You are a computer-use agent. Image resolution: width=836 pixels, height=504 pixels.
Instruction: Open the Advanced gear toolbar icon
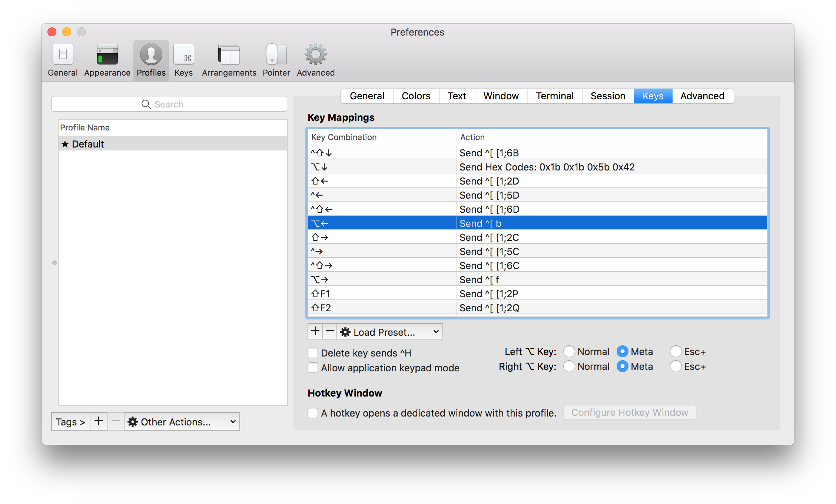click(x=316, y=60)
